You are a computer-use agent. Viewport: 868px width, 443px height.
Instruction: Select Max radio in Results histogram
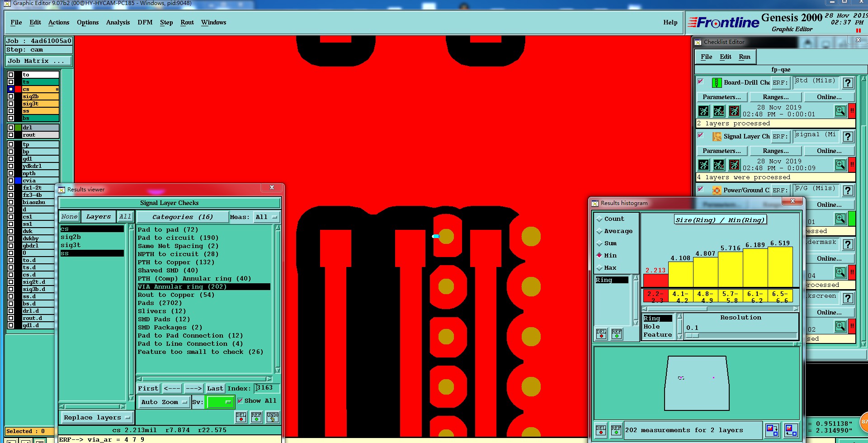coord(599,268)
